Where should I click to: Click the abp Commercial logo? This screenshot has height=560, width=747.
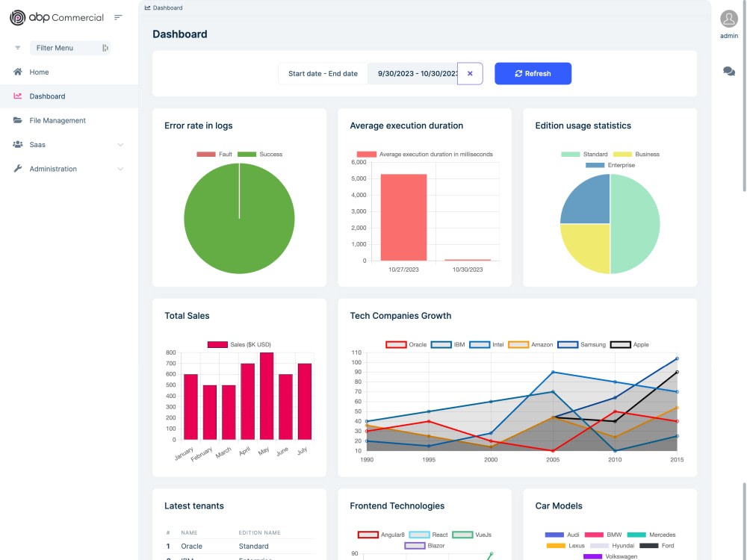pos(57,18)
